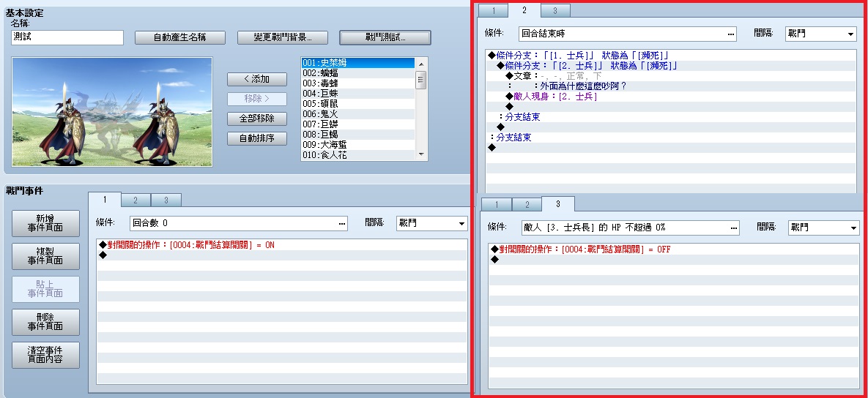This screenshot has height=398, width=868.
Task: Click 全部移除 button
Action: tap(257, 119)
